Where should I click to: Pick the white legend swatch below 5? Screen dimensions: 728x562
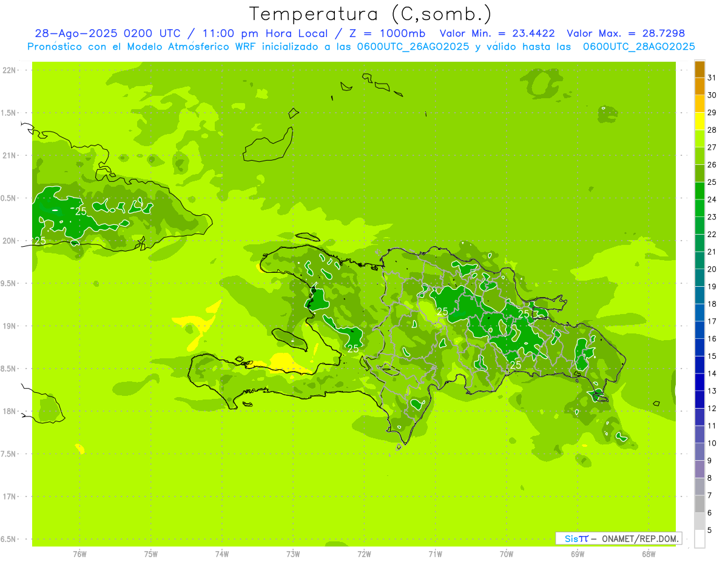(x=699, y=539)
